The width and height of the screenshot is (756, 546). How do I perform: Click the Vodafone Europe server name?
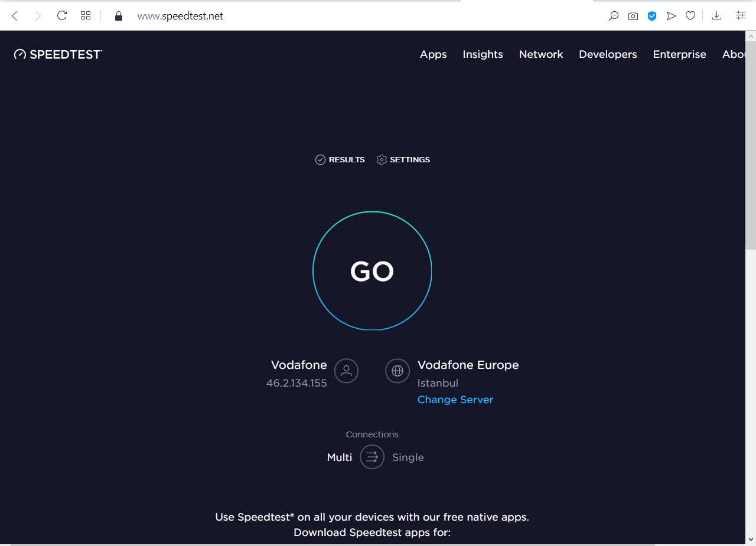click(x=468, y=365)
